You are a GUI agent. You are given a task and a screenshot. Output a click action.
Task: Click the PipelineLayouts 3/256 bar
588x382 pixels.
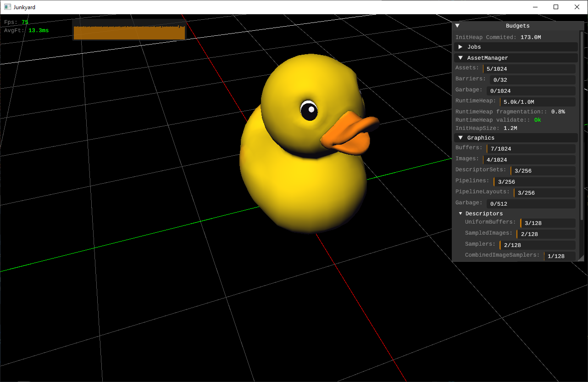pos(544,193)
